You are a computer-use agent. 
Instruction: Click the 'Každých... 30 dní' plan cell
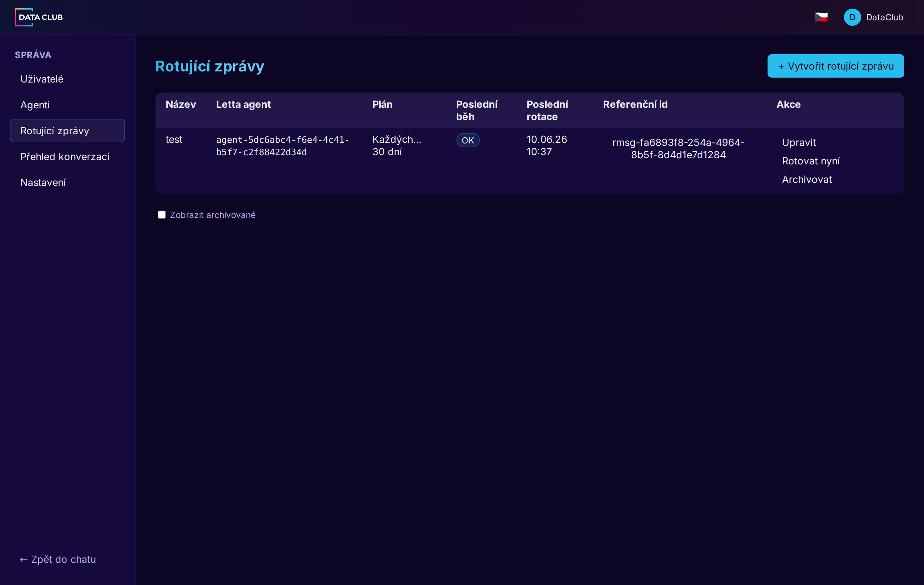tap(397, 145)
